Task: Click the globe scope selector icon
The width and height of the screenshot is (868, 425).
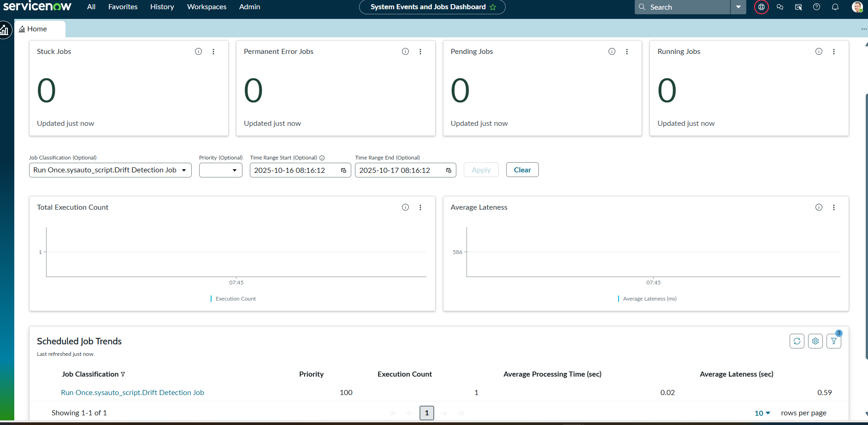Action: [x=761, y=7]
